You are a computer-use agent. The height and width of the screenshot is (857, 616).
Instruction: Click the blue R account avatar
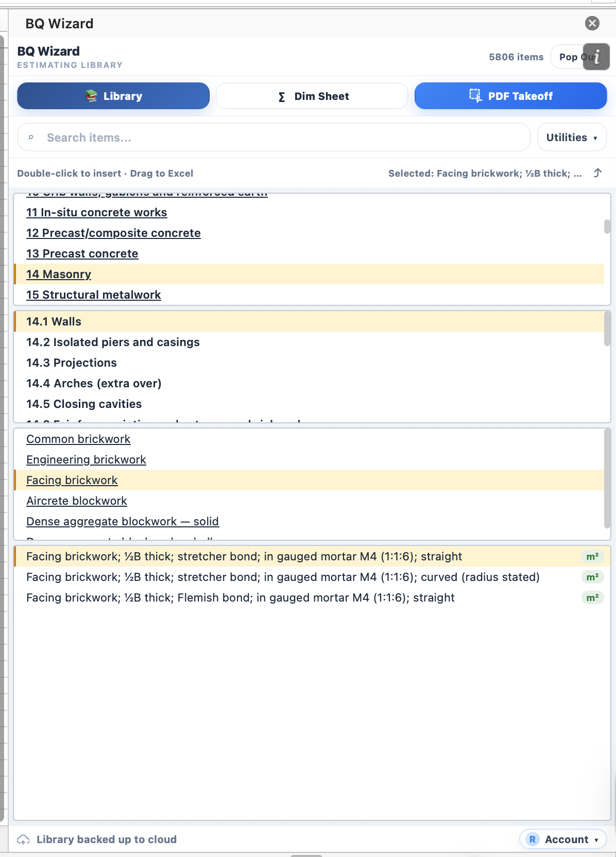(533, 839)
